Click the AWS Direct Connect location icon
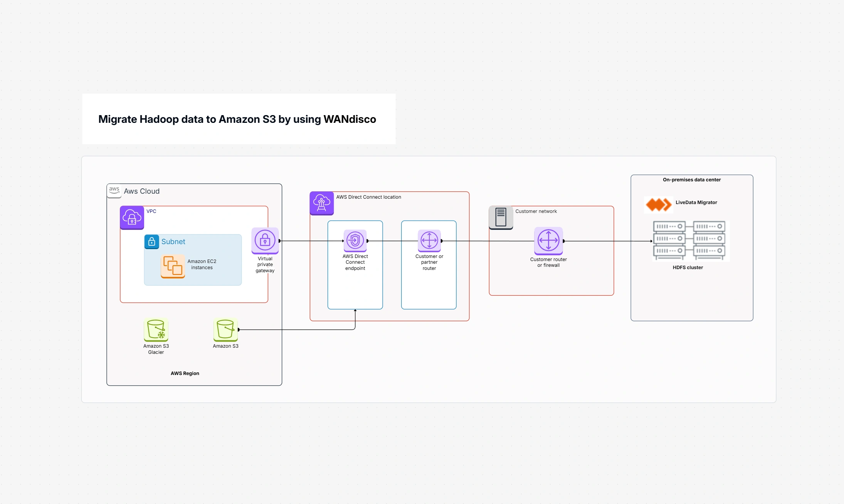The height and width of the screenshot is (504, 844). click(x=322, y=203)
